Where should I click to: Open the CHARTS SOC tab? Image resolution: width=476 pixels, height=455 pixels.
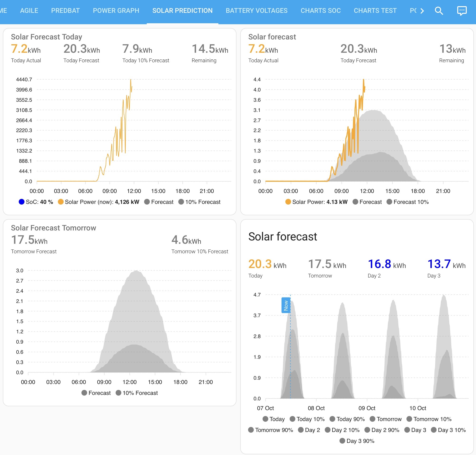coord(320,11)
